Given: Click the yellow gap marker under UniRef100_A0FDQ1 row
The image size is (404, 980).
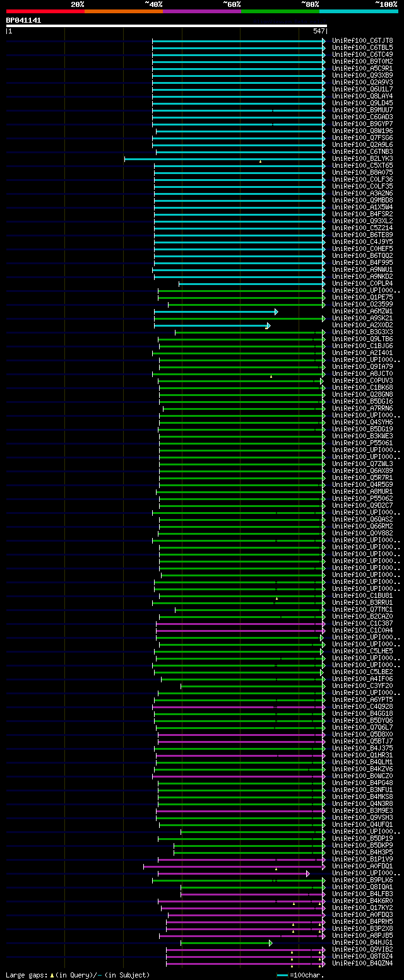Looking at the screenshot, I should coord(276,870).
